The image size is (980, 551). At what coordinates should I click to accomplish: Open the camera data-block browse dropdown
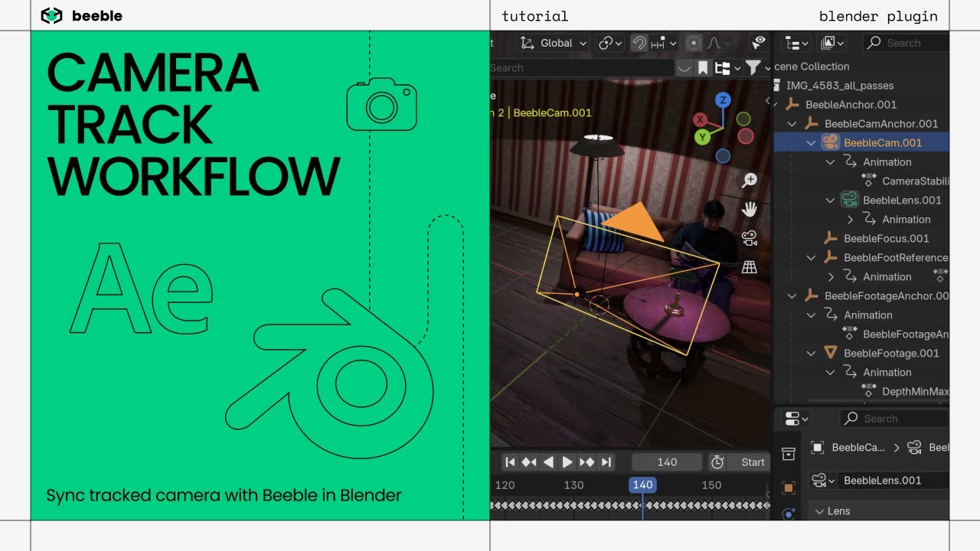point(823,481)
